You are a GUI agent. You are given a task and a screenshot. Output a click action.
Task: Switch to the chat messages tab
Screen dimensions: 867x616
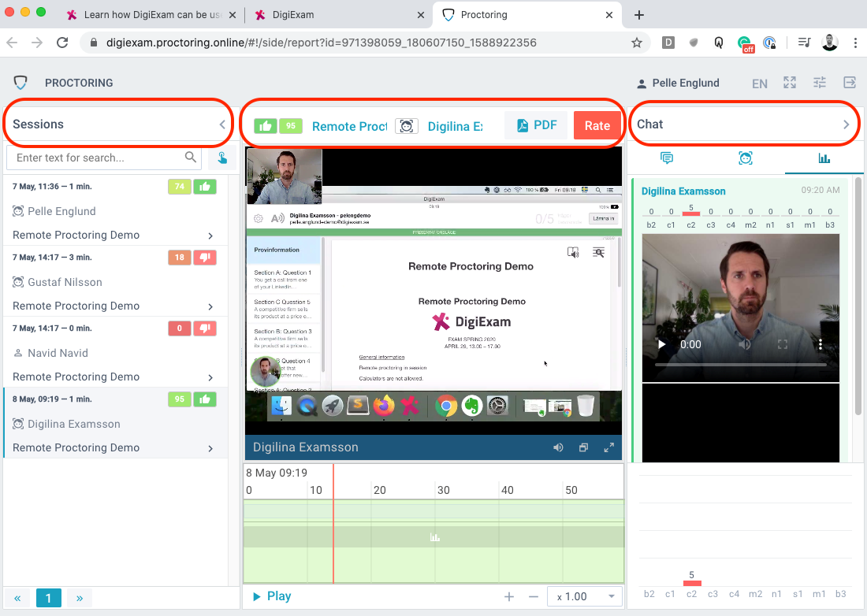pyautogui.click(x=667, y=158)
